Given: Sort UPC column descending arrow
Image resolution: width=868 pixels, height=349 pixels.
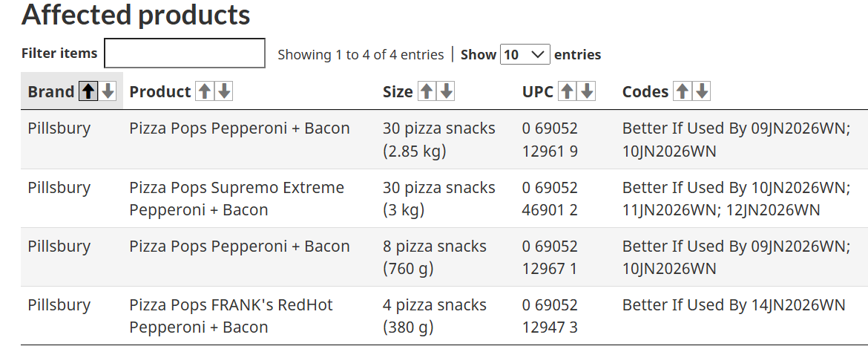Looking at the screenshot, I should point(587,91).
